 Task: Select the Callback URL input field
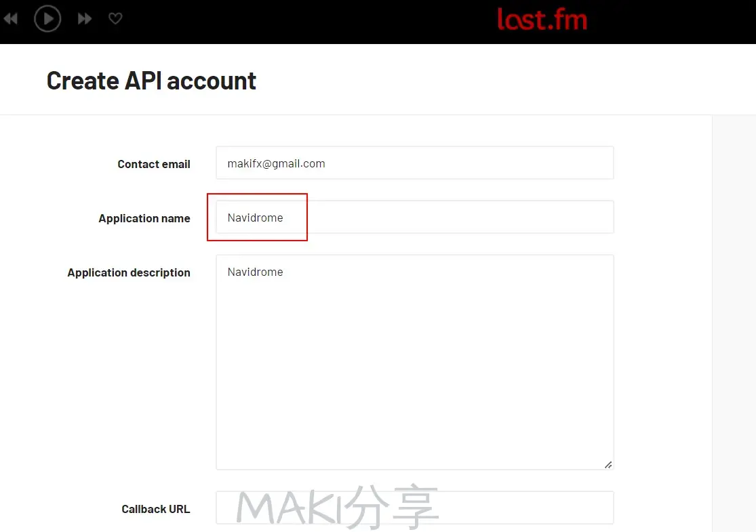(x=415, y=508)
